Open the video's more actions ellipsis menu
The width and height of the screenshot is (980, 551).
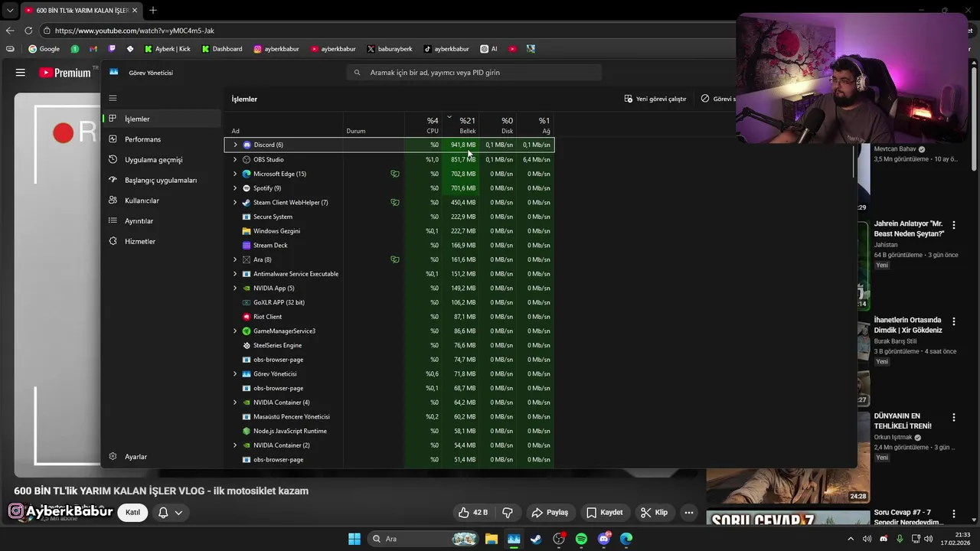click(689, 513)
